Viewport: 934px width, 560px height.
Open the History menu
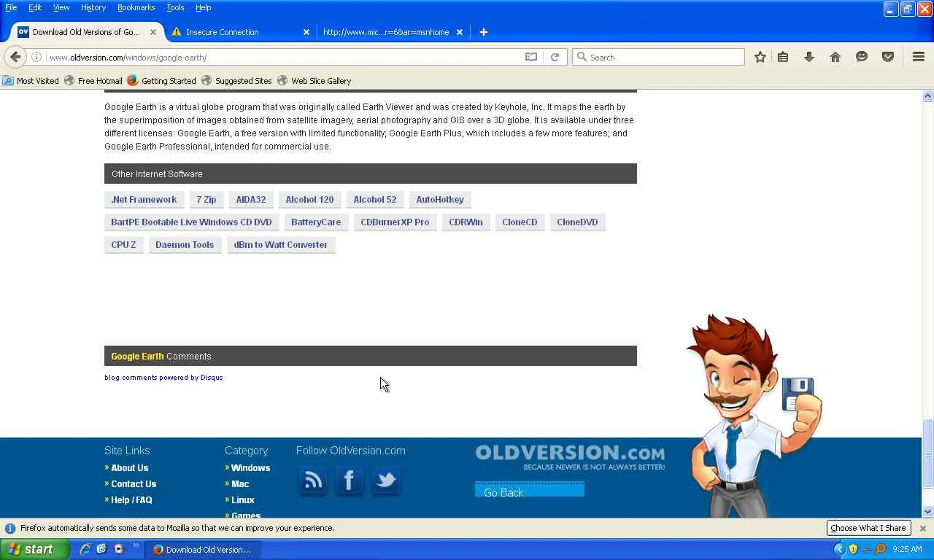point(93,7)
